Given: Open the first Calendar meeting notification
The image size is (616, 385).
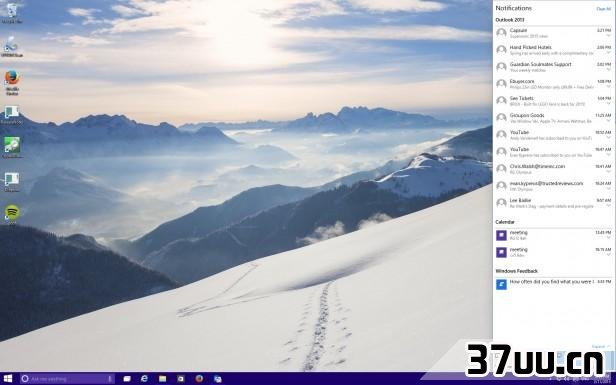Looking at the screenshot, I should (x=553, y=235).
